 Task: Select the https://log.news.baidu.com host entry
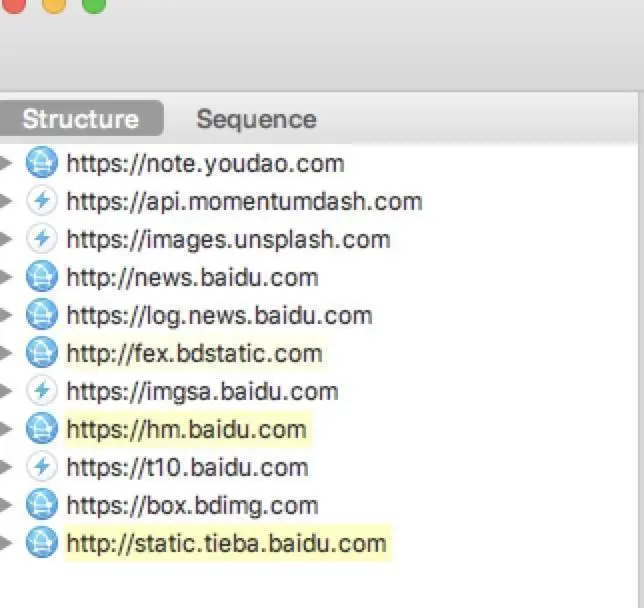tap(219, 315)
